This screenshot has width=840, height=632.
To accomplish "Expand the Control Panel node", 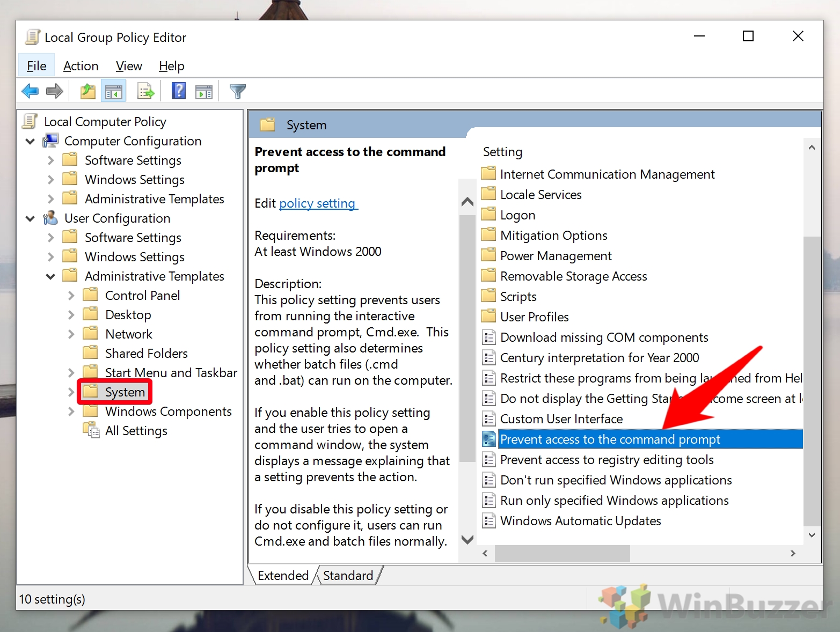I will click(71, 295).
